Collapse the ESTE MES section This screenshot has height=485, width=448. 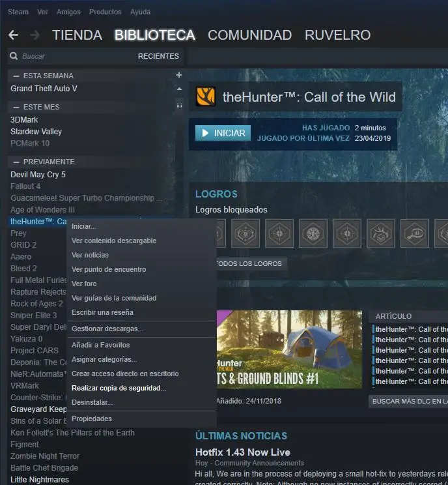point(16,107)
